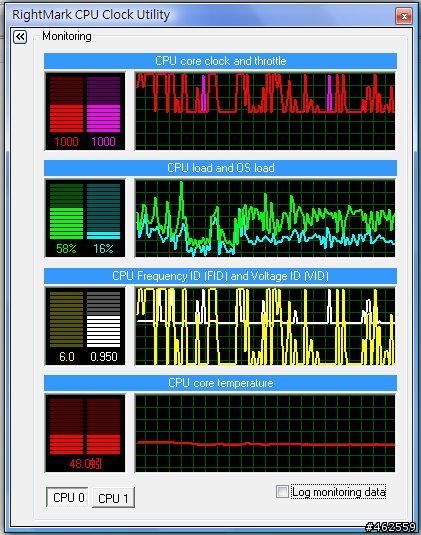
Task: Click the CPU and OS load history graph
Action: (265, 218)
